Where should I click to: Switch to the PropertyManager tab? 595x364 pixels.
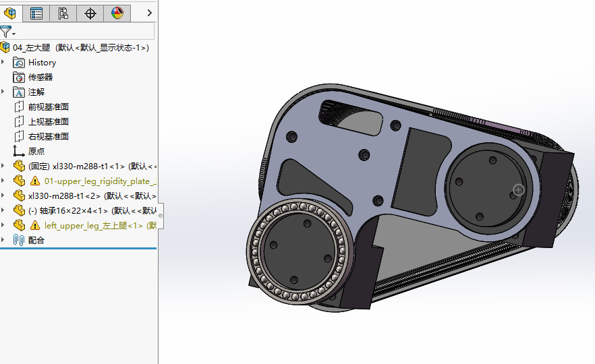point(36,13)
